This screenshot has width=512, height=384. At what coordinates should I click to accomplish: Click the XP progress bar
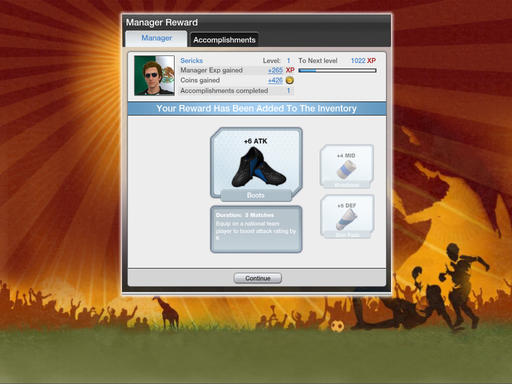pos(337,70)
